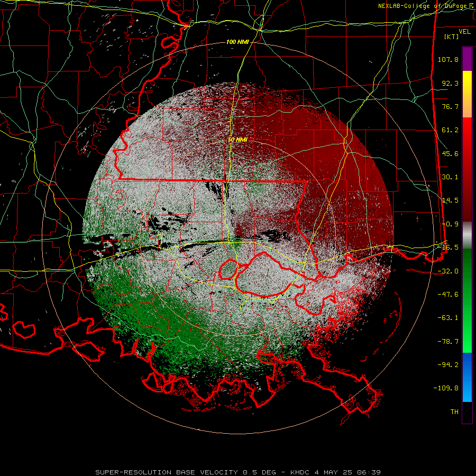Click the [KT] units label
Screen dimensions: 476x476
coord(452,36)
